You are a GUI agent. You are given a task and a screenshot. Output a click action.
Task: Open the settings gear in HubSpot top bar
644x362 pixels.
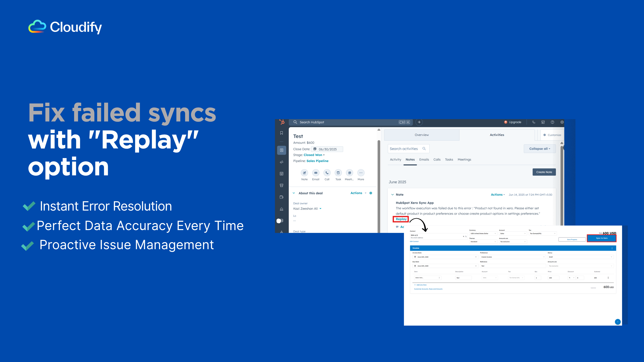(562, 122)
